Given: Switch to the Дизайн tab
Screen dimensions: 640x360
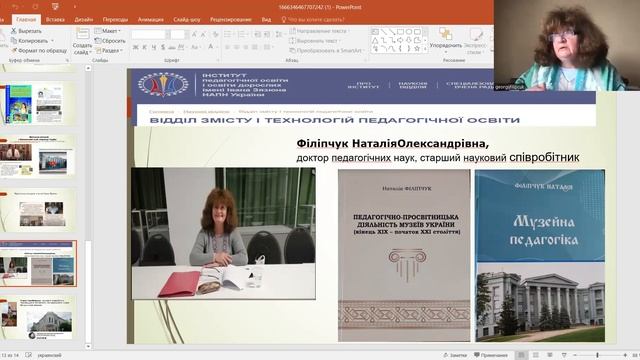Looking at the screenshot, I should tap(84, 19).
